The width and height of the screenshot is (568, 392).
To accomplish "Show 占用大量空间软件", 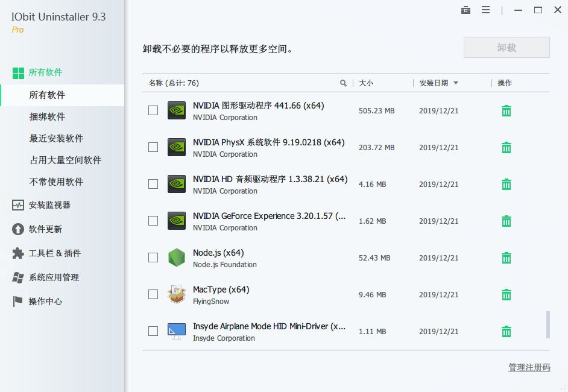I will pos(65,160).
